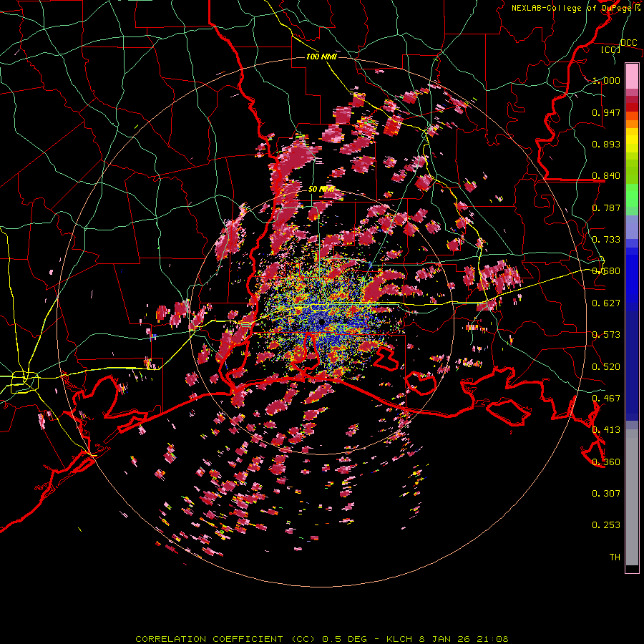Click the 0.413 legend value
This screenshot has height=644, width=644.
(606, 430)
